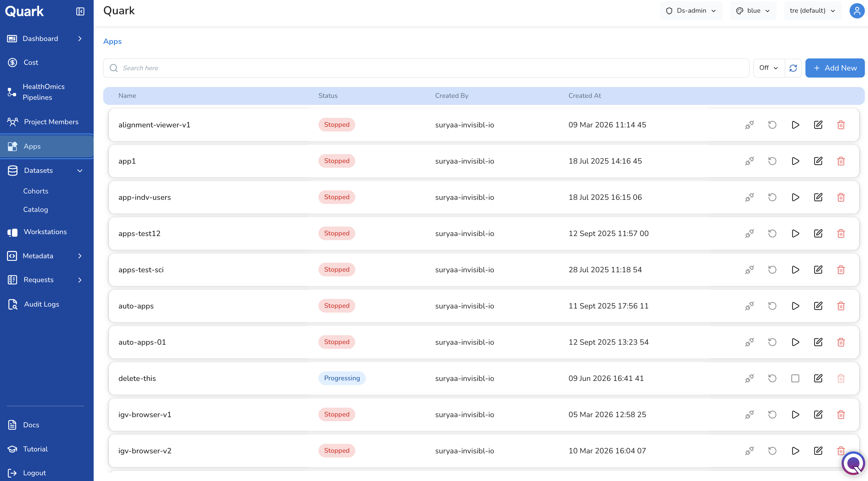Edit the app1 application
868x481 pixels.
coord(818,161)
